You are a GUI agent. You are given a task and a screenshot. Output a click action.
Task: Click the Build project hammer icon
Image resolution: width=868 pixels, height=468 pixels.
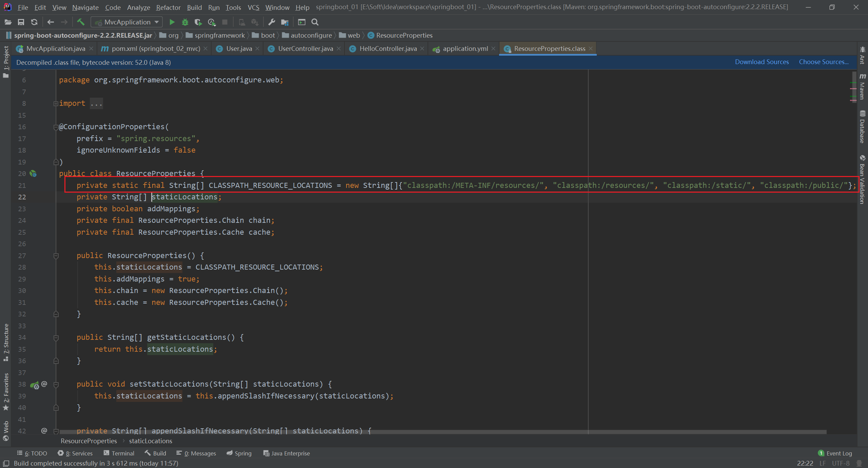pyautogui.click(x=81, y=22)
